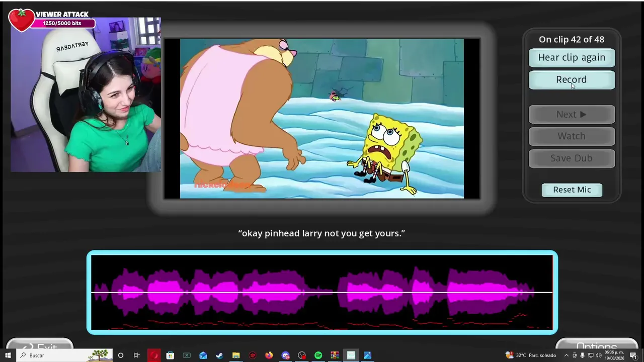Open Discord from the taskbar
The height and width of the screenshot is (362, 644).
pos(286,355)
